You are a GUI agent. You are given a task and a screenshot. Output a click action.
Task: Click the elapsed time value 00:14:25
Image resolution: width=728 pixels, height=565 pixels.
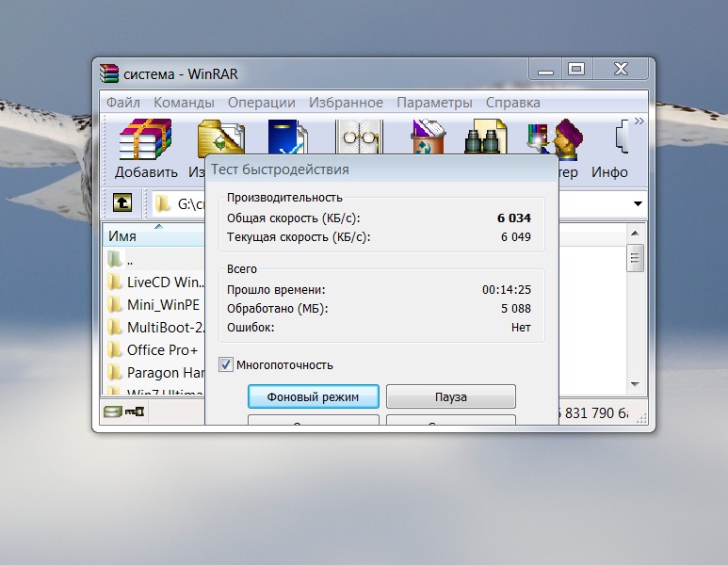tap(507, 290)
